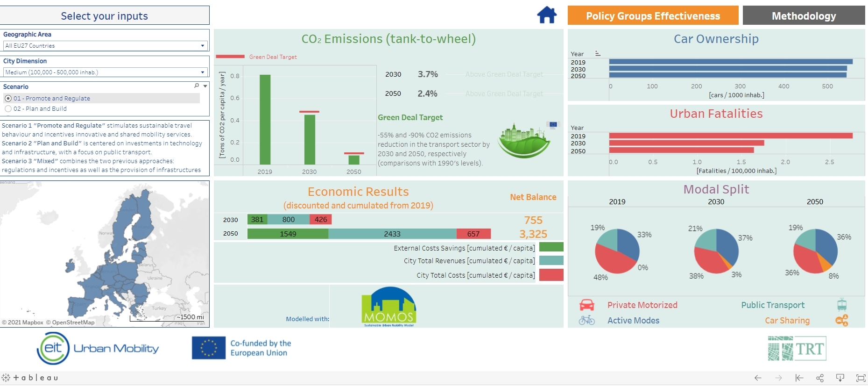Screen dimensions: 868x387
Task: Click the Undo arrow in Tableau toolbar
Action: (x=758, y=378)
